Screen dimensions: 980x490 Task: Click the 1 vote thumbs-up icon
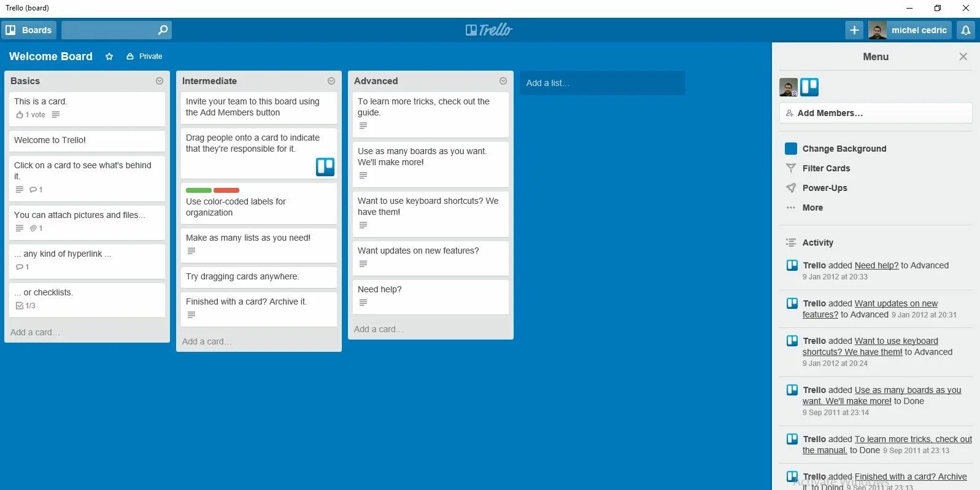[x=20, y=115]
